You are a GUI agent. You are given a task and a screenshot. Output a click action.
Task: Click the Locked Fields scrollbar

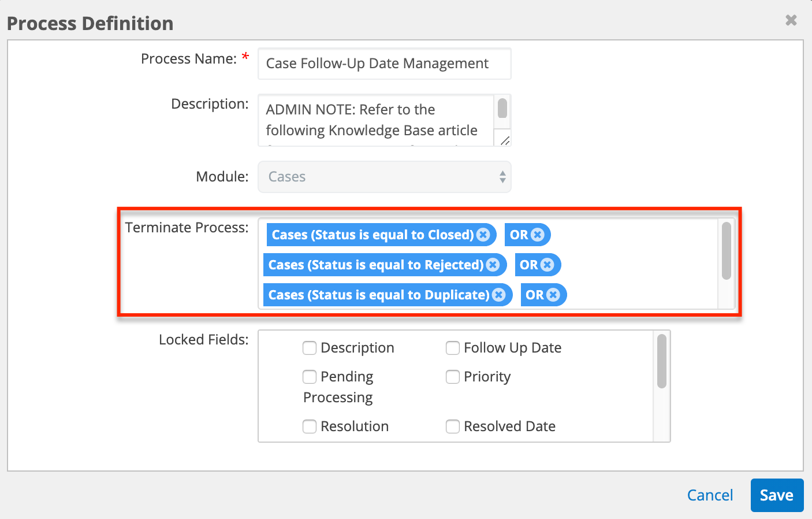(x=662, y=361)
